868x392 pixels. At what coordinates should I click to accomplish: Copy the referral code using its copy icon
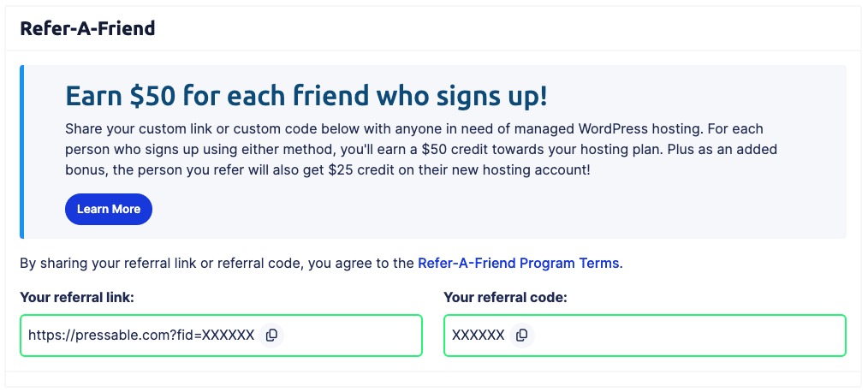pos(522,336)
